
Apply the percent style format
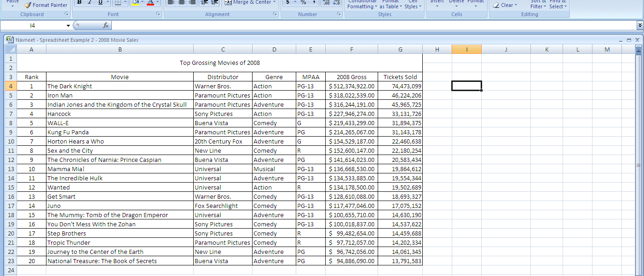303,3
